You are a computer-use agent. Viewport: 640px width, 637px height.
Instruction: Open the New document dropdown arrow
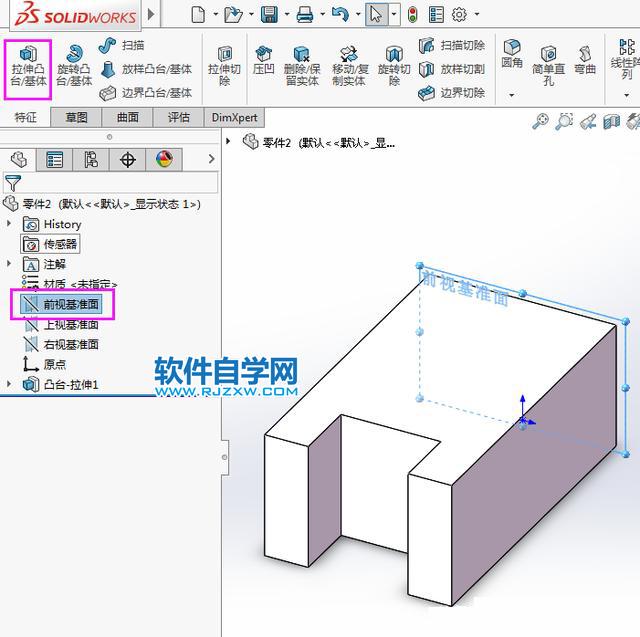[216, 15]
